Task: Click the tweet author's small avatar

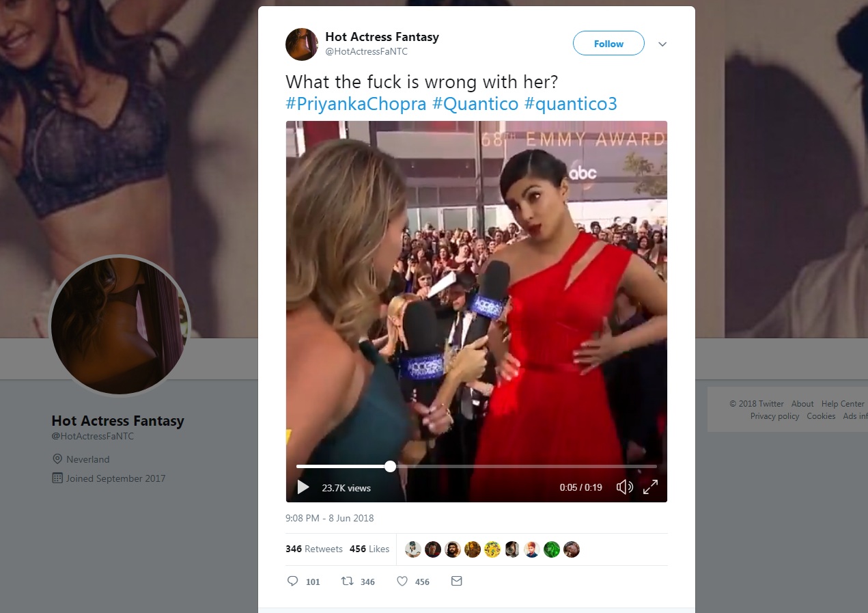Action: (x=302, y=44)
